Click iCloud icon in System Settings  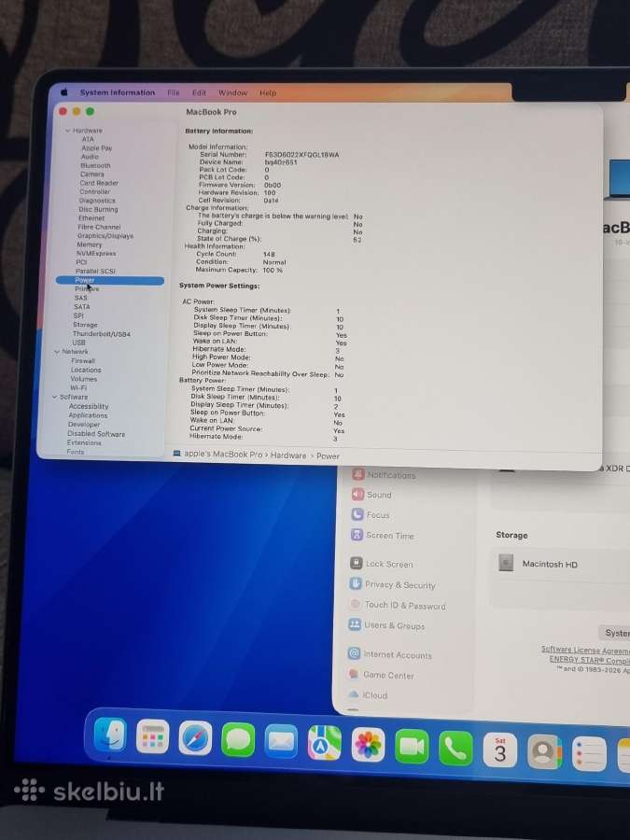353,694
